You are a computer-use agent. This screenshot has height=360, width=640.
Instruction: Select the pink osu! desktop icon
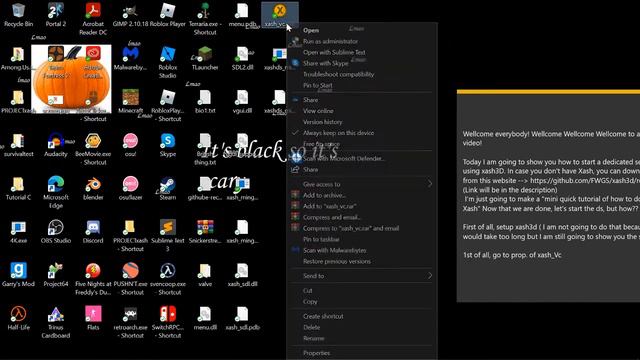coord(130,145)
